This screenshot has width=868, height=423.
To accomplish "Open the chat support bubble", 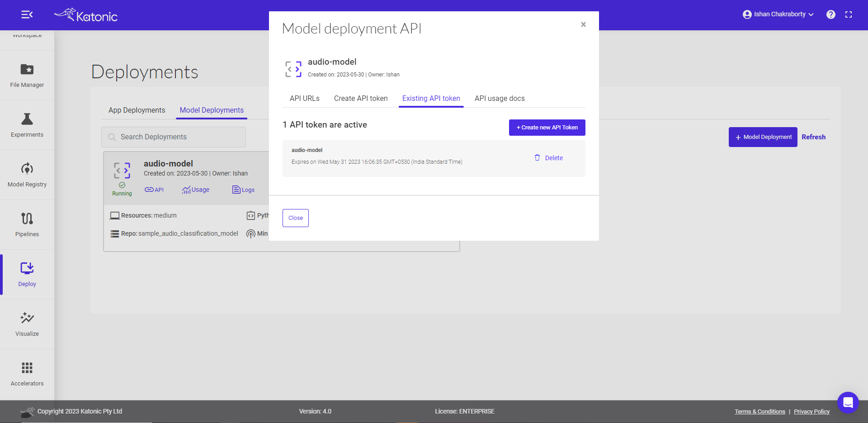I will (x=848, y=402).
